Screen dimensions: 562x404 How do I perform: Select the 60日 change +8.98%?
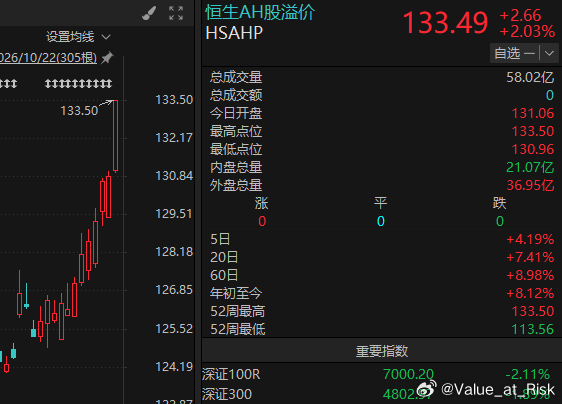point(530,275)
